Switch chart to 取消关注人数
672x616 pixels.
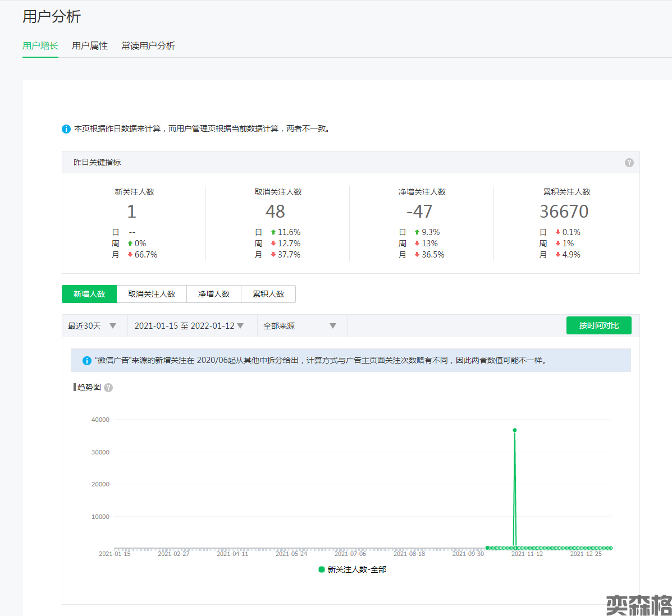click(152, 294)
